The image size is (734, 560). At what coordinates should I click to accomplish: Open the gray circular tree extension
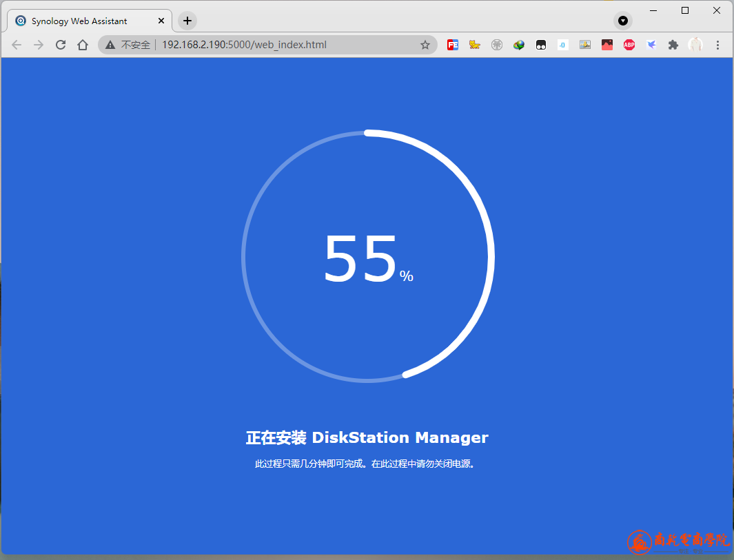point(497,45)
